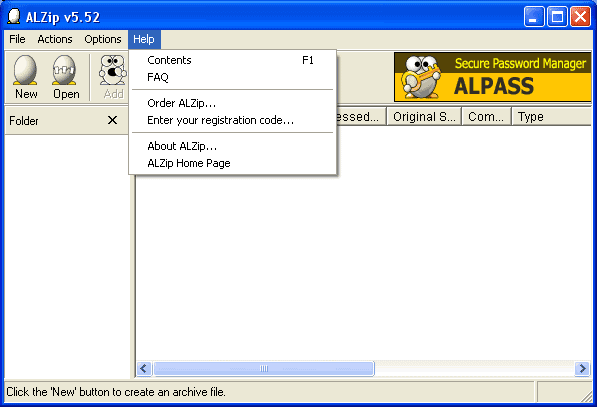The height and width of the screenshot is (407, 597).
Task: Click the New archive egg icon
Action: (x=26, y=70)
